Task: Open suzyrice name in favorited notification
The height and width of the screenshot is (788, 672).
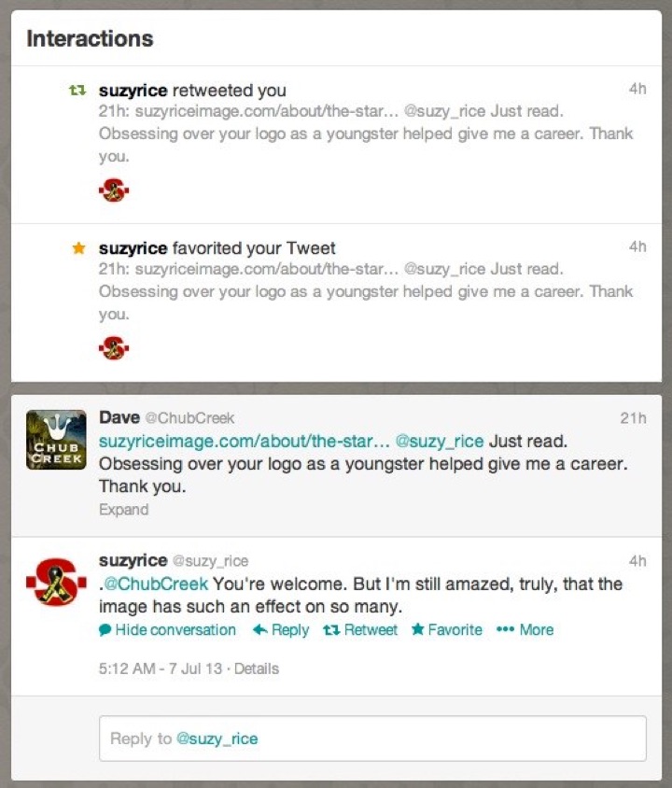Action: click(133, 248)
